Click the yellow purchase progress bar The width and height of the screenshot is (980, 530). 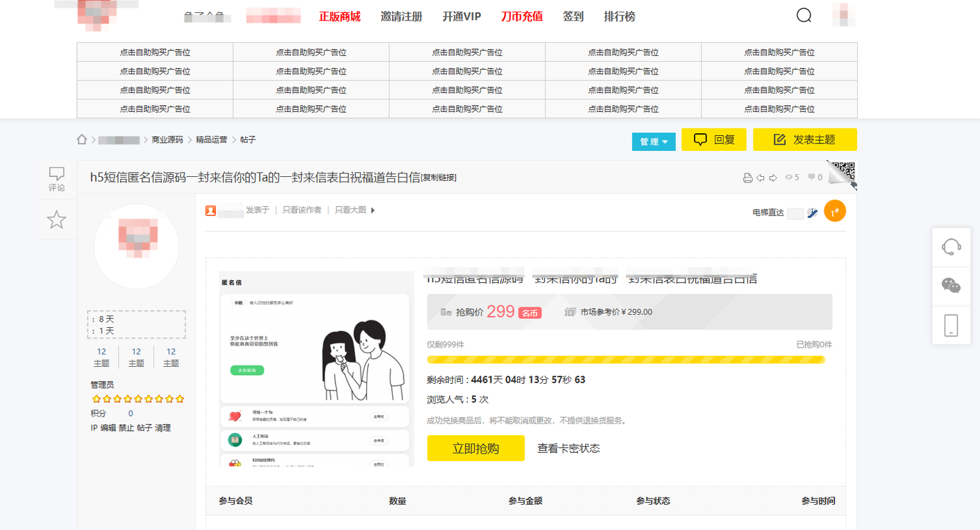(626, 358)
